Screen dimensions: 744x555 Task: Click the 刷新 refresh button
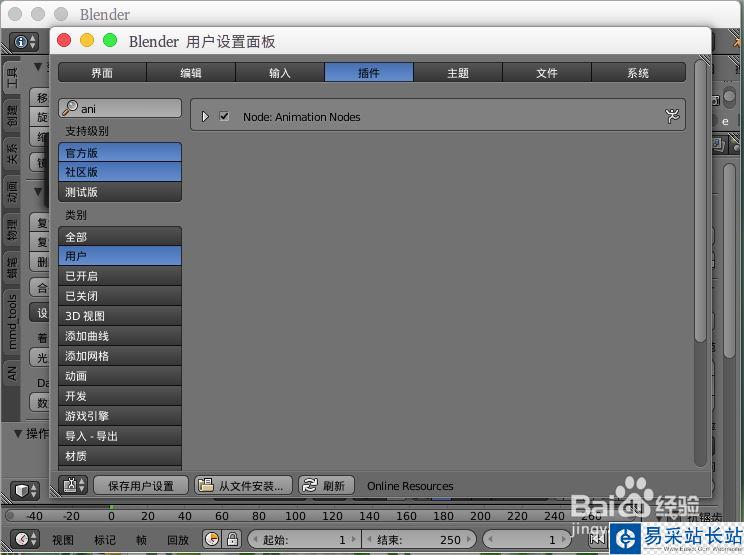pos(326,485)
